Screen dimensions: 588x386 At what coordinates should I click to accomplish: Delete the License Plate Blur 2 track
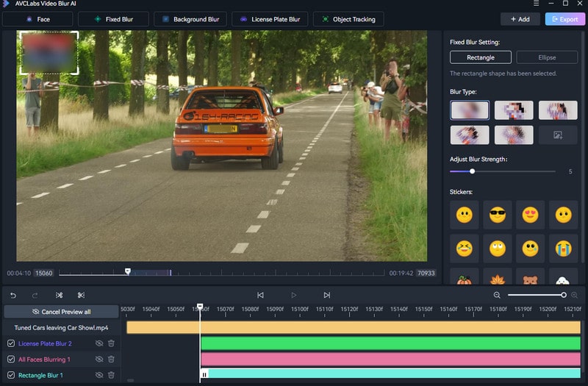[x=111, y=343]
